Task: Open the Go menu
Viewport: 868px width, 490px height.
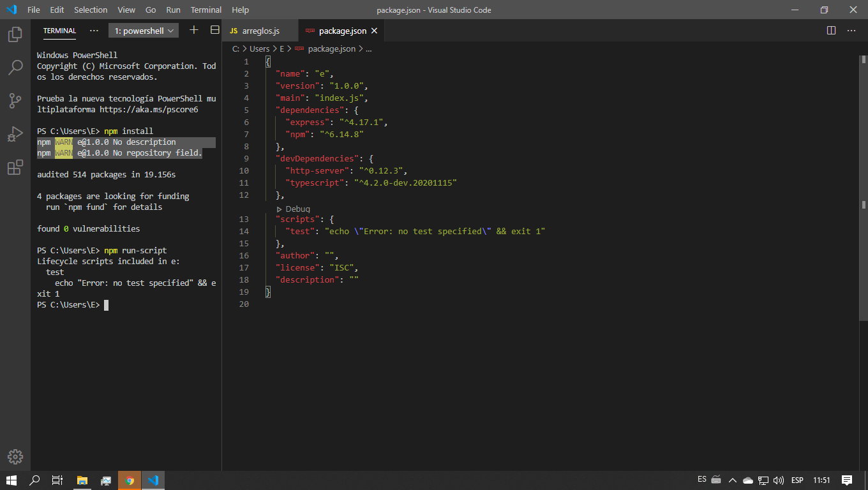Action: [x=151, y=10]
